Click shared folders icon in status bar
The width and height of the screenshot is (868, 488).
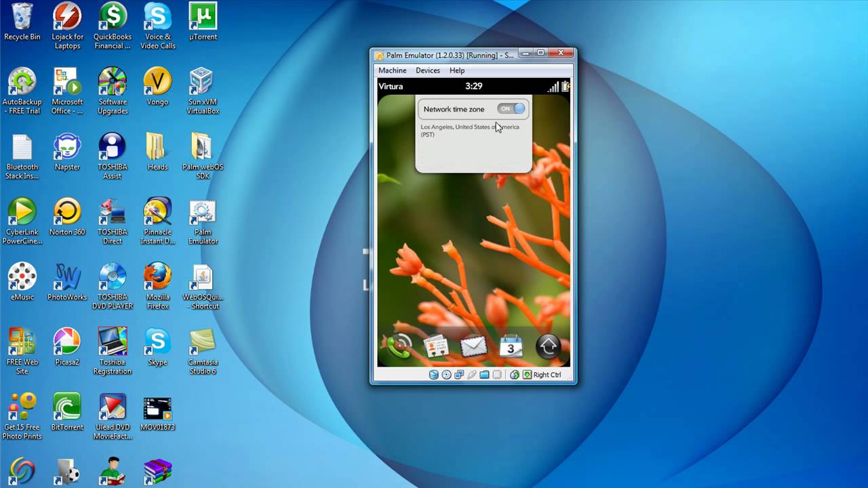coord(484,375)
